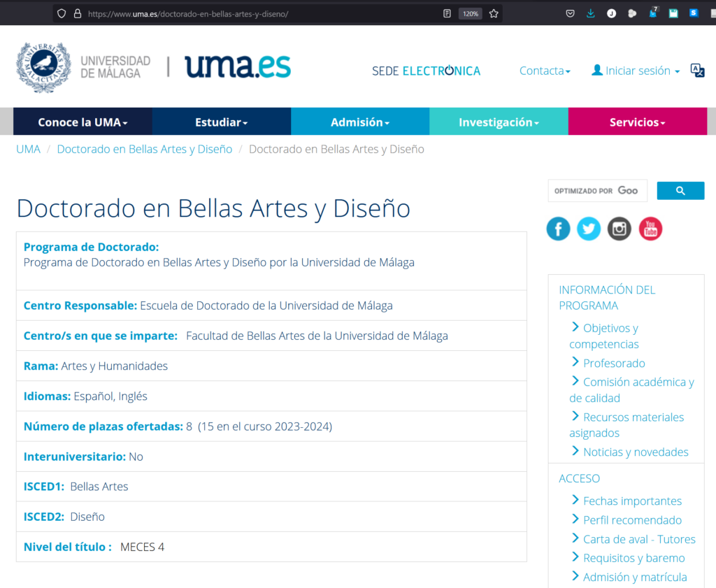Open the Twitter social icon

tap(589, 229)
